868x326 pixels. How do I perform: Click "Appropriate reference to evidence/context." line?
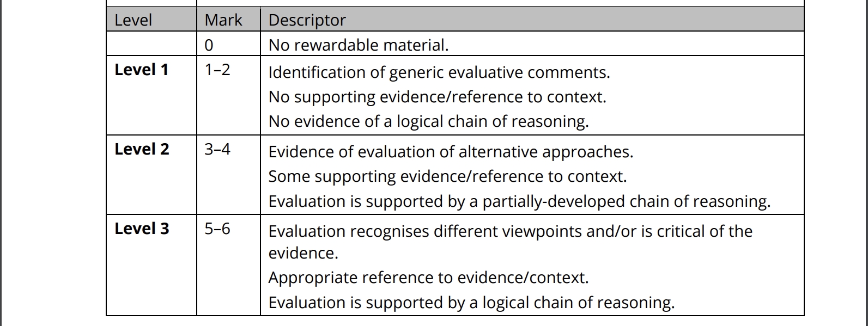tap(428, 278)
